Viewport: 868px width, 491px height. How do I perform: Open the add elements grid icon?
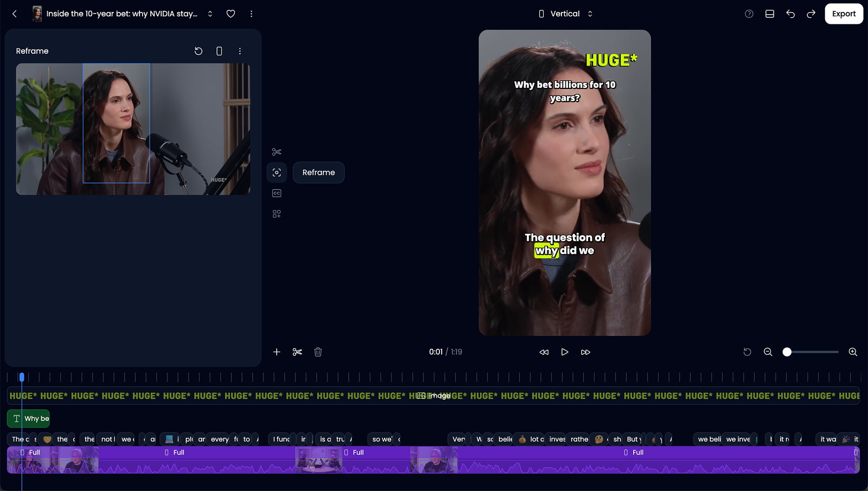click(277, 213)
